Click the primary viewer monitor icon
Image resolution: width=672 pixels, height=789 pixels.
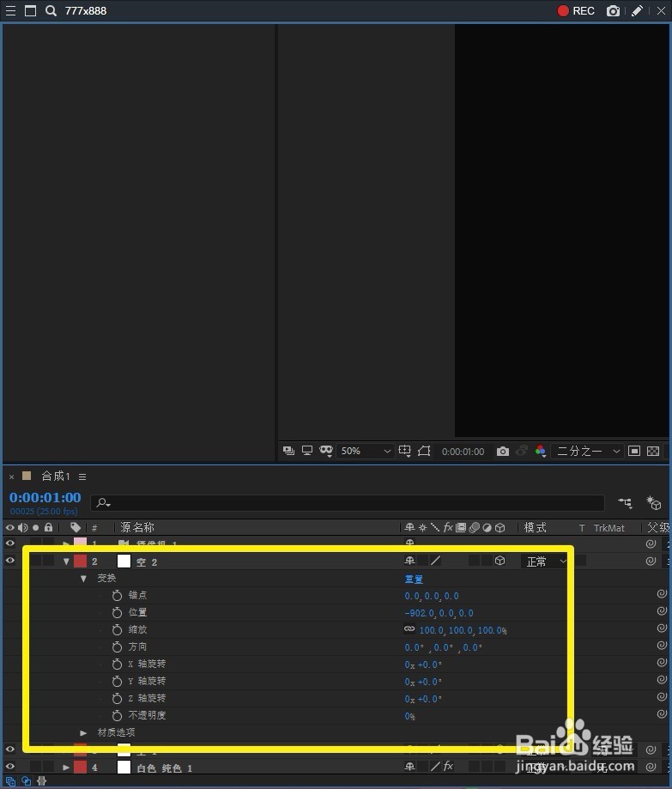307,451
